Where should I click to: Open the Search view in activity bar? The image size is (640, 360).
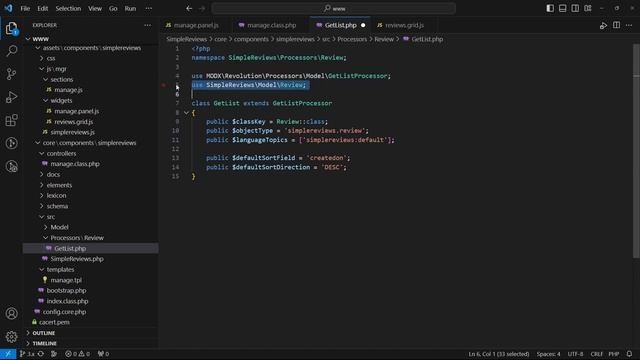coord(11,51)
